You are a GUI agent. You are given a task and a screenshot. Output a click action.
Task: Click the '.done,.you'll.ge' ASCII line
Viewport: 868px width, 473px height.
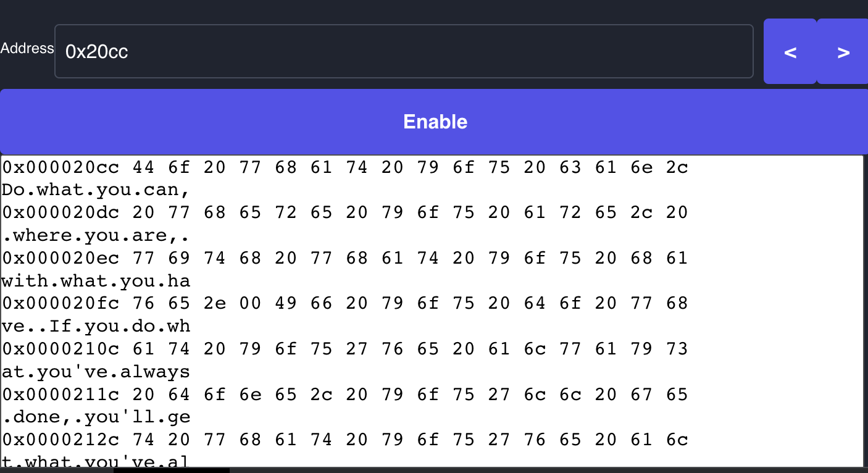(96, 417)
